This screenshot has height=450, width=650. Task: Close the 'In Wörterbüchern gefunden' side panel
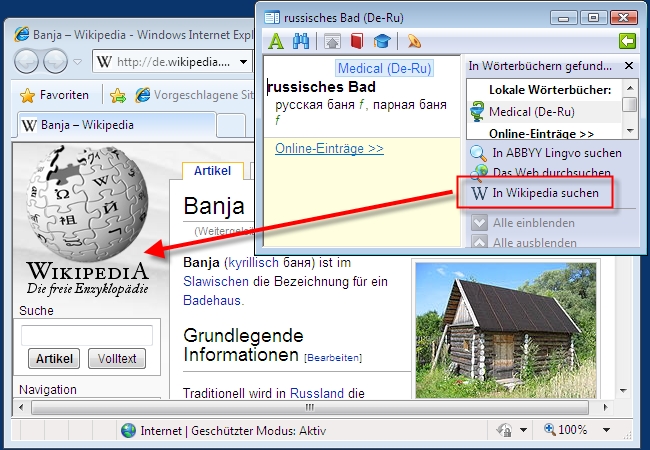point(629,65)
